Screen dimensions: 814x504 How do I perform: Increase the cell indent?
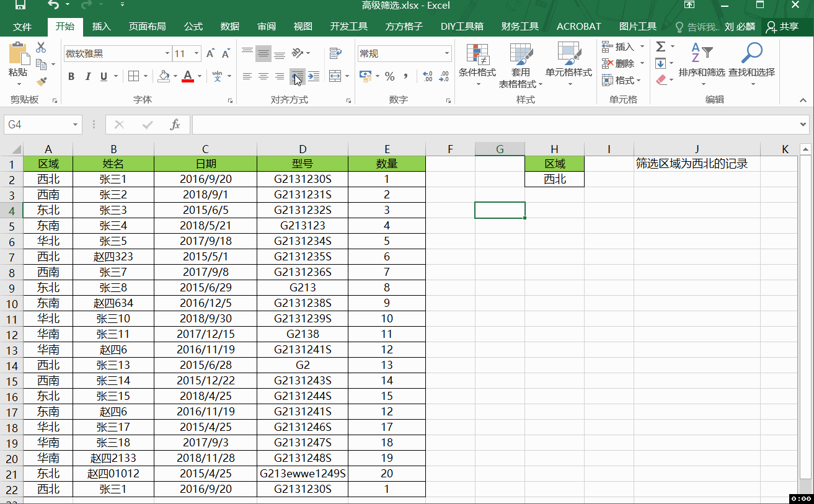314,76
